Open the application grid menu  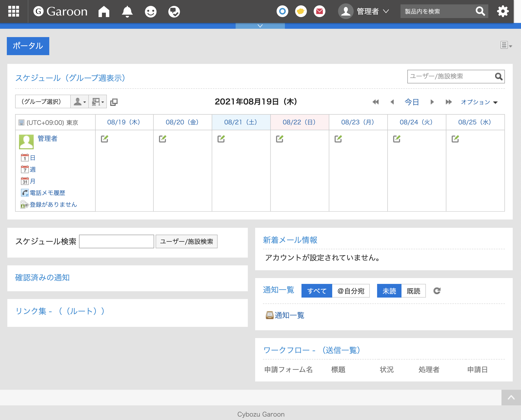coord(14,11)
